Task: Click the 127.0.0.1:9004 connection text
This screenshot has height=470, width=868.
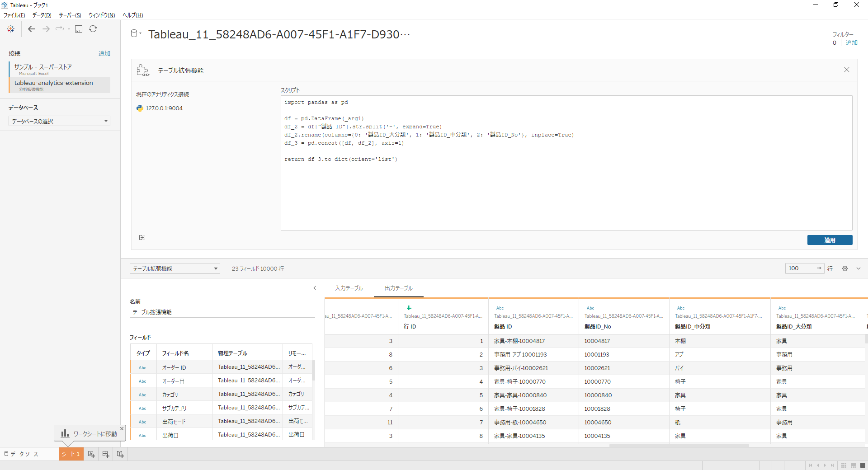Action: pyautogui.click(x=164, y=108)
